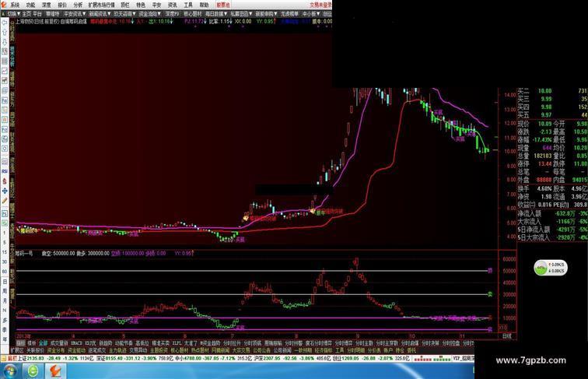Select the MACD indicator tab
The width and height of the screenshot is (588, 379).
76,343
